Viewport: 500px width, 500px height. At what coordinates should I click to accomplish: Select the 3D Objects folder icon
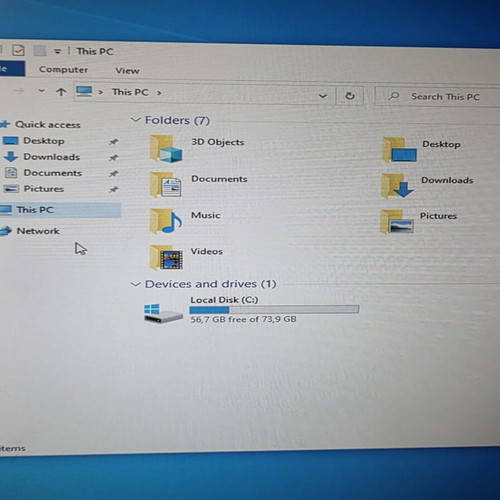pyautogui.click(x=166, y=149)
